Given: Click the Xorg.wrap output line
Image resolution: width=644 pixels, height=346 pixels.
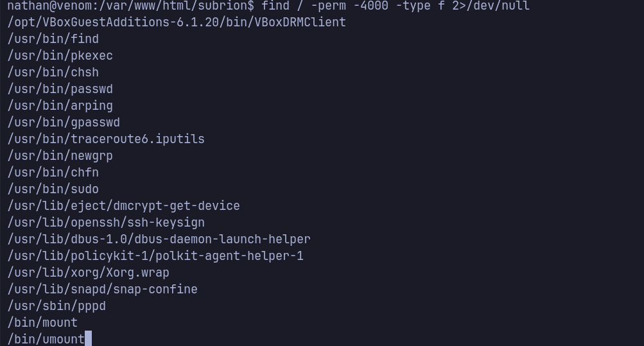Looking at the screenshot, I should point(89,273).
